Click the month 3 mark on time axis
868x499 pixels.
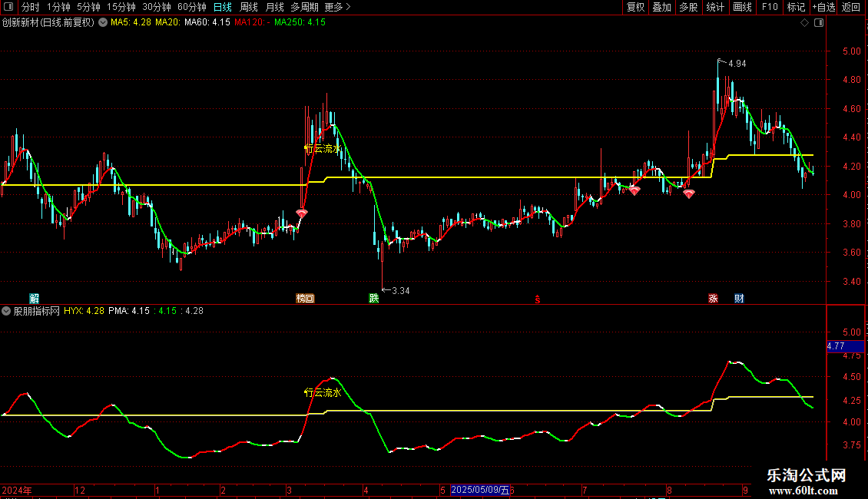point(289,490)
